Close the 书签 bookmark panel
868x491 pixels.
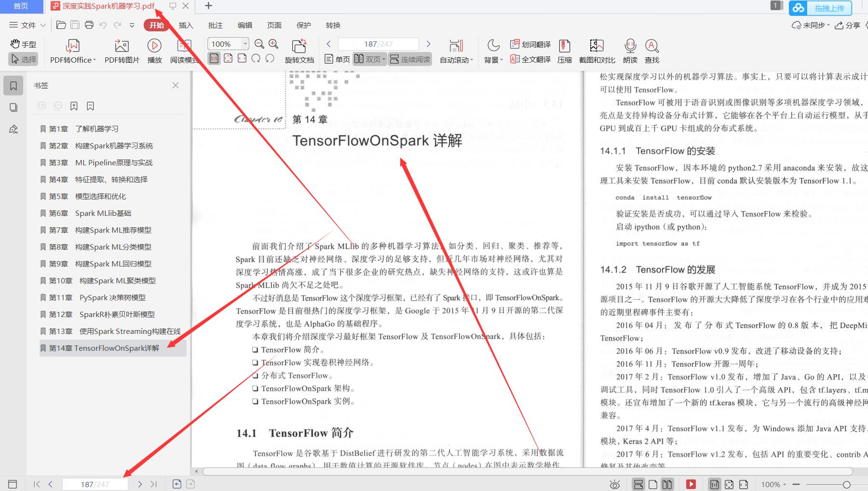tap(176, 85)
